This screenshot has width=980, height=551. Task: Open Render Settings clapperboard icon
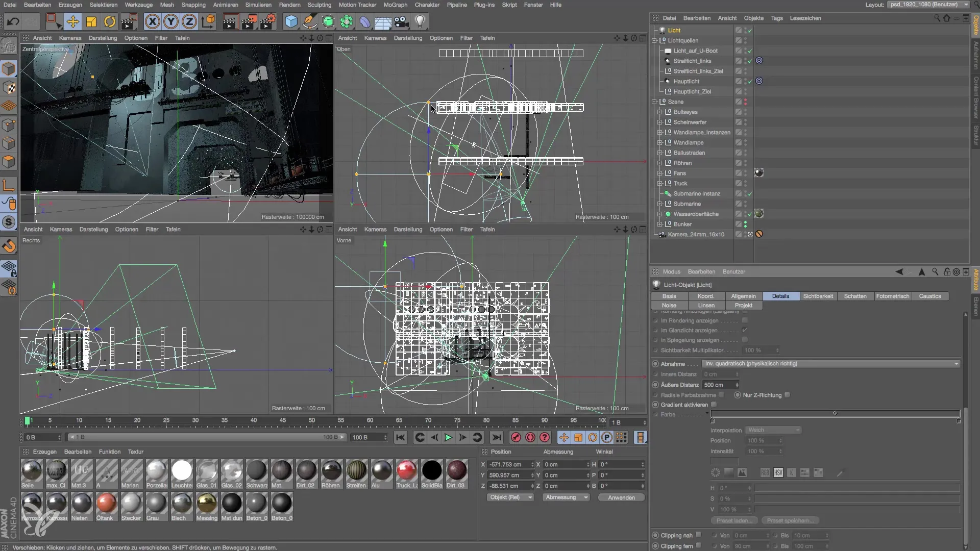pyautogui.click(x=267, y=21)
